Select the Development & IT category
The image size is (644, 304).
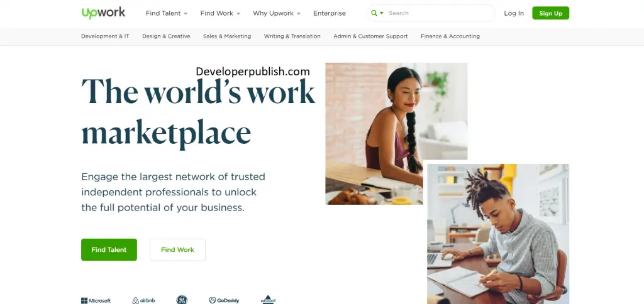point(105,36)
